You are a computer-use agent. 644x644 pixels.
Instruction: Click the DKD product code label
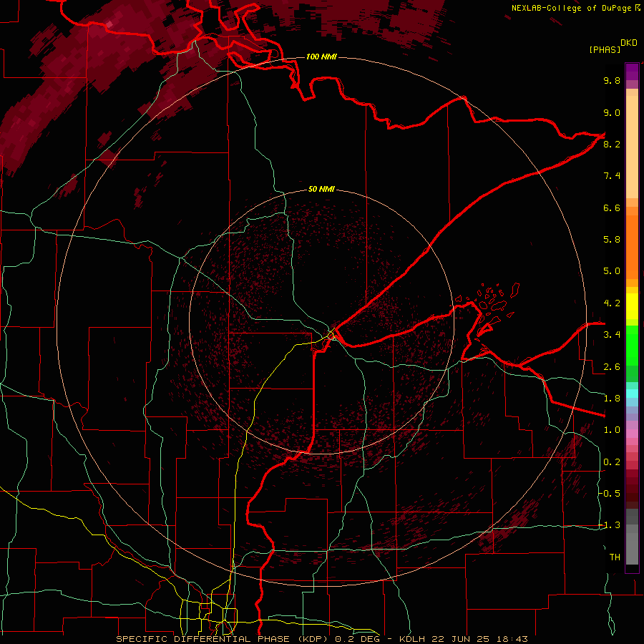tap(629, 43)
